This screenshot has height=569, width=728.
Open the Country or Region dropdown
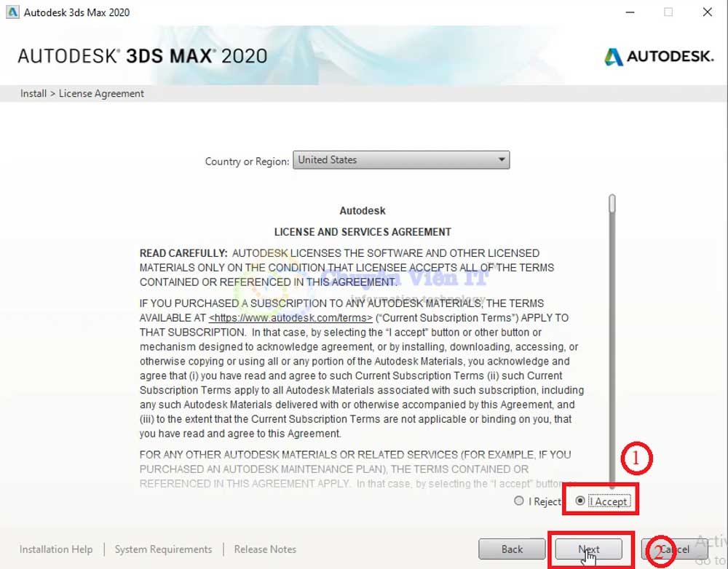[x=400, y=160]
